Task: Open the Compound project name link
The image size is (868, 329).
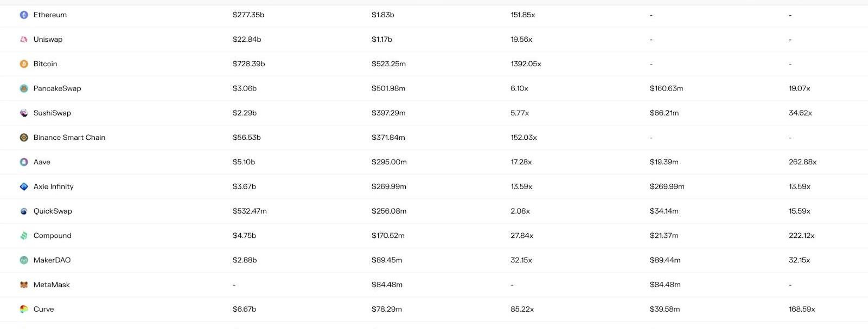Action: 52,236
